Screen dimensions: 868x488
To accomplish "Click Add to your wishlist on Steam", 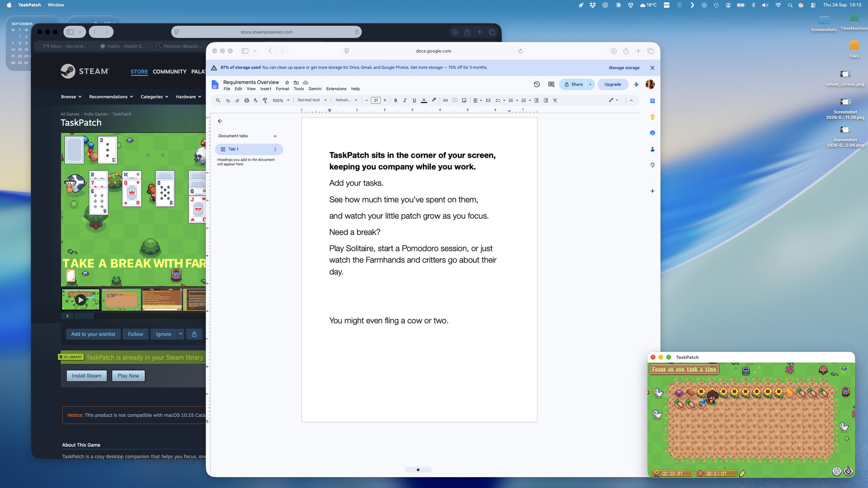I will [93, 334].
